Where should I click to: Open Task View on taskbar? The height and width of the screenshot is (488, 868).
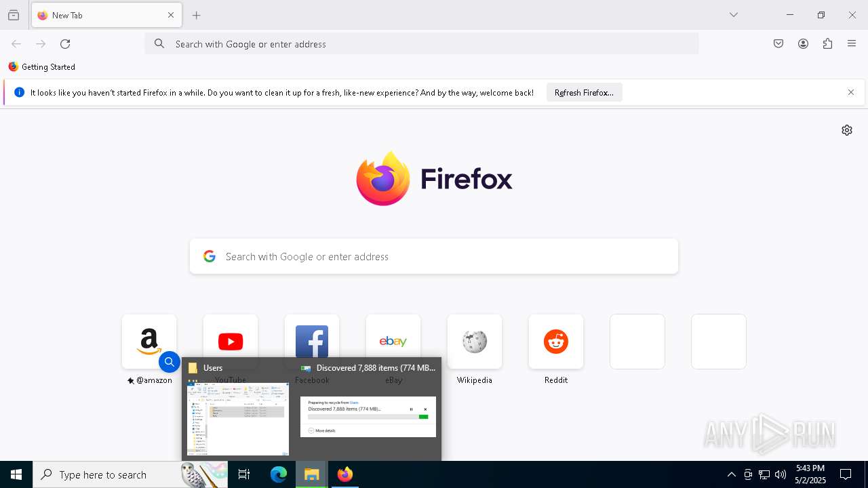point(244,474)
